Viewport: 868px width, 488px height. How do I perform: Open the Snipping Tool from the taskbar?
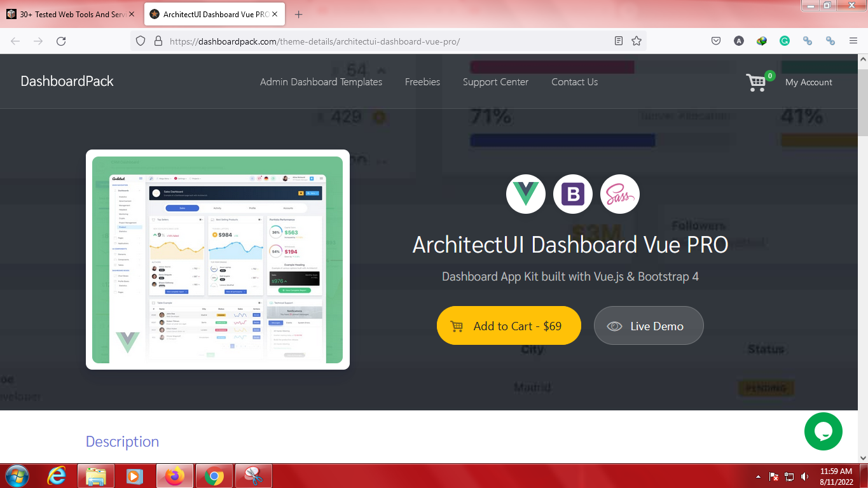[x=254, y=476]
